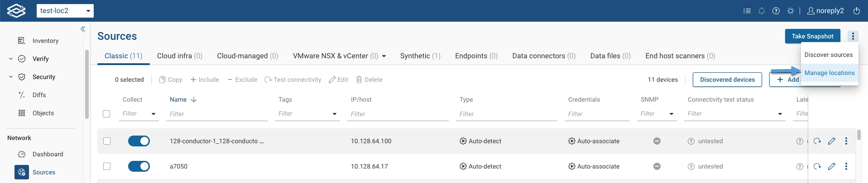Click the Take Snapshot button
The height and width of the screenshot is (183, 868).
[812, 36]
